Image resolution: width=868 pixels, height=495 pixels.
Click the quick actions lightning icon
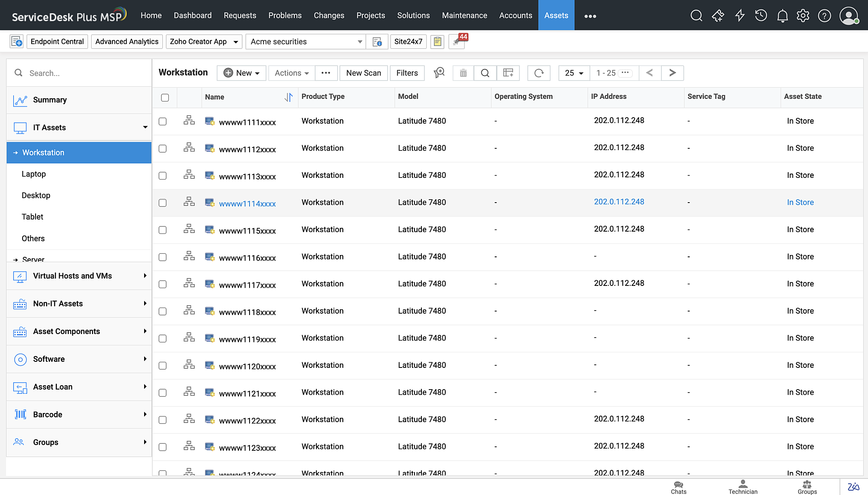coord(740,16)
